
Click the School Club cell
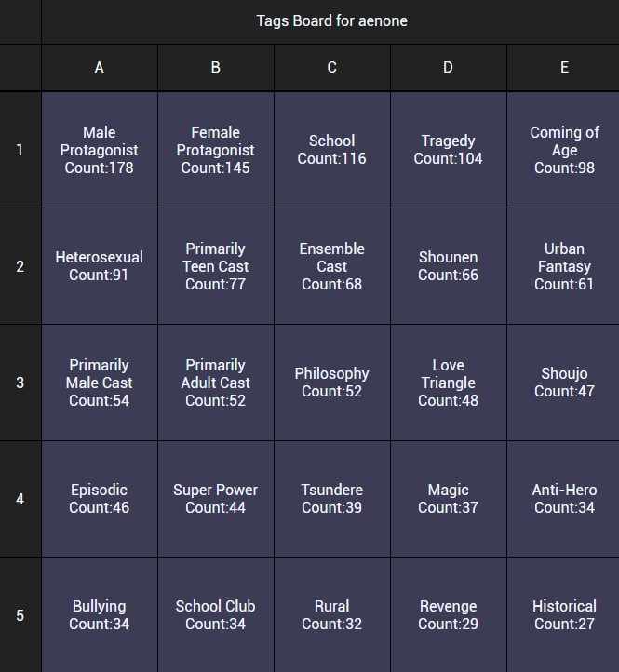216,615
